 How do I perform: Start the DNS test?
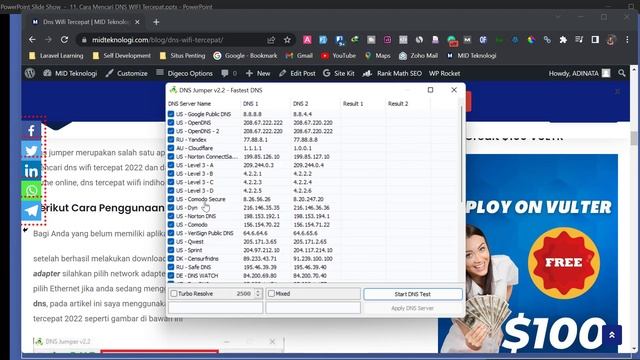coord(413,294)
